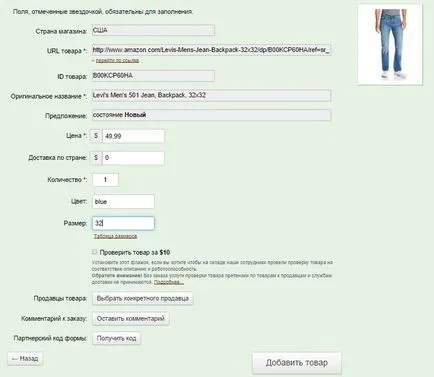Click the original name field Levi's Men's 501
The width and height of the screenshot is (434, 377).
(x=211, y=95)
